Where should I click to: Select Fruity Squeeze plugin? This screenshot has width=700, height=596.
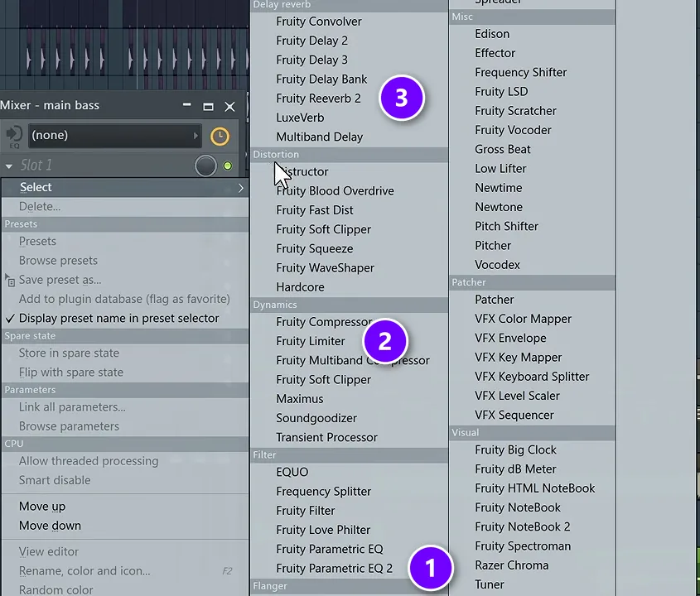(x=314, y=248)
